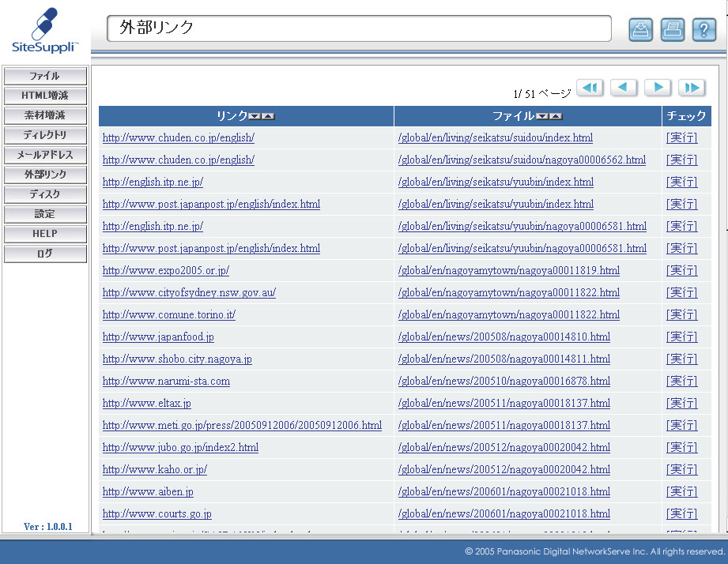Sort リンク column descending
Screen dimensions: 728x564
(255, 117)
